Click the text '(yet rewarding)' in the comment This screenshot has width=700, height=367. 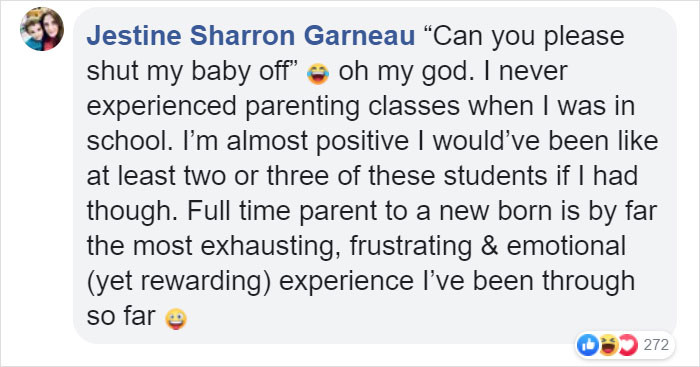(x=179, y=282)
